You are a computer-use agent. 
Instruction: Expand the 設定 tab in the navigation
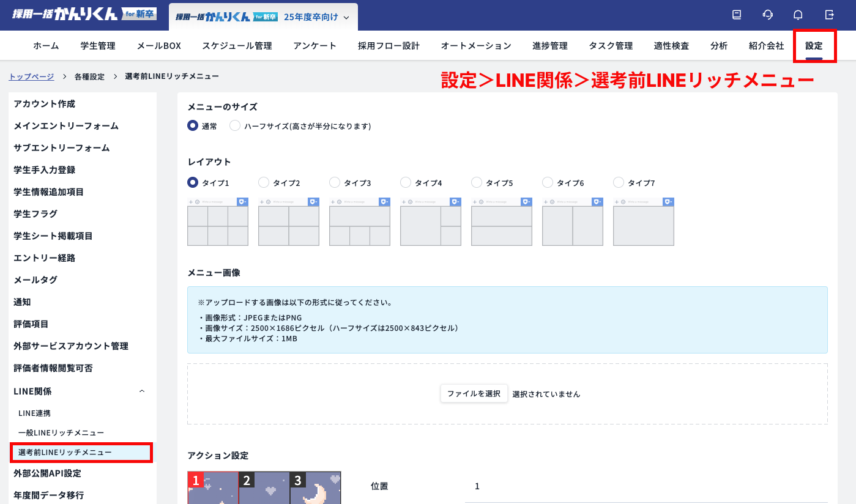[815, 45]
